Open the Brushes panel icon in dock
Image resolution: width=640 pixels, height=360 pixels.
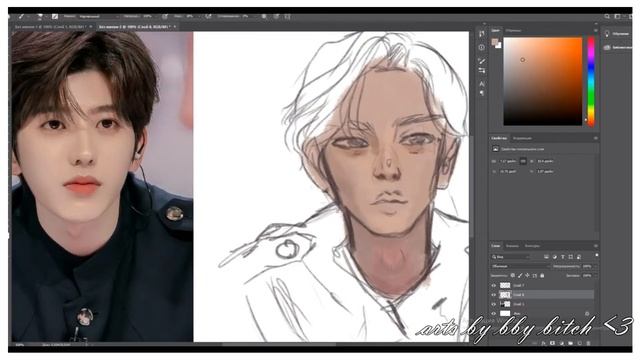(x=482, y=61)
